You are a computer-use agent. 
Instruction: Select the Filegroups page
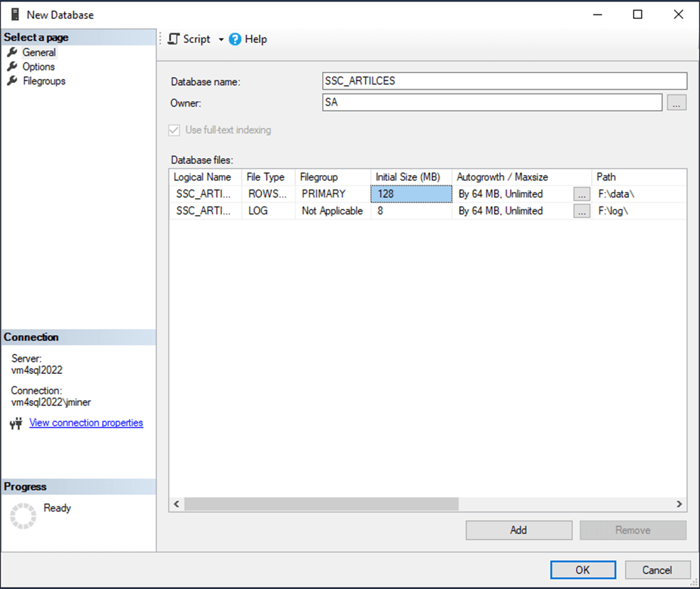(44, 81)
